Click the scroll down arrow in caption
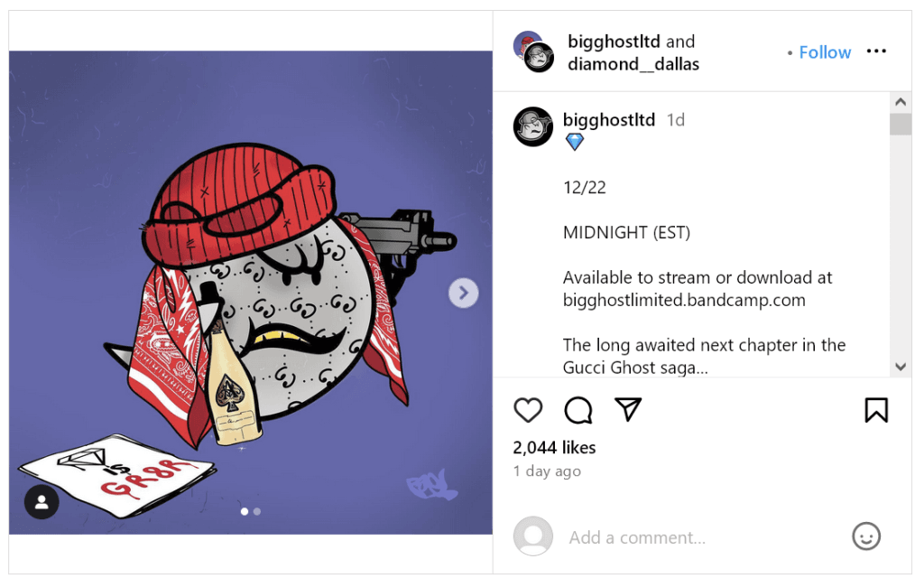 pos(900,367)
